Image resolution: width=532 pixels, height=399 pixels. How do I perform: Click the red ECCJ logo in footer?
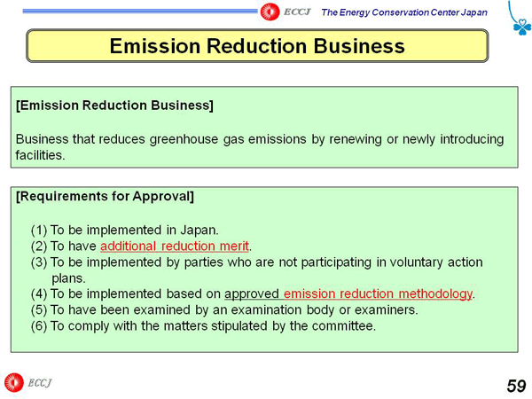[13, 383]
